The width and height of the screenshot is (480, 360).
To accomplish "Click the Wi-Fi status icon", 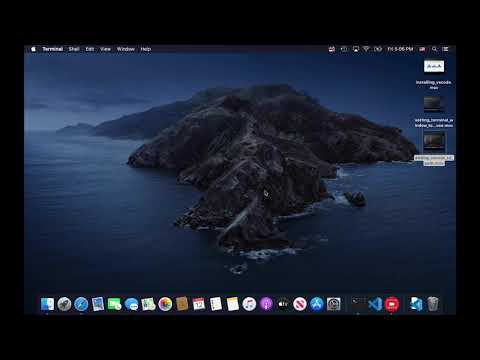I will [x=366, y=49].
